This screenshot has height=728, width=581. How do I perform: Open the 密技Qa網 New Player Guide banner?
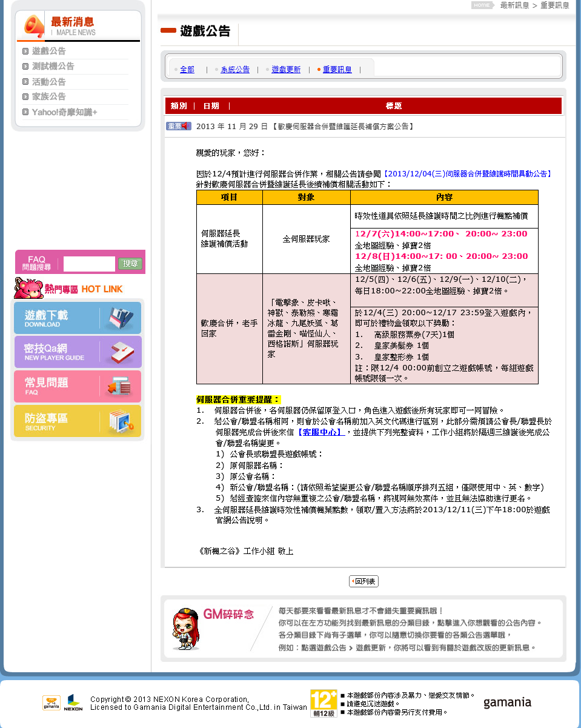(78, 352)
